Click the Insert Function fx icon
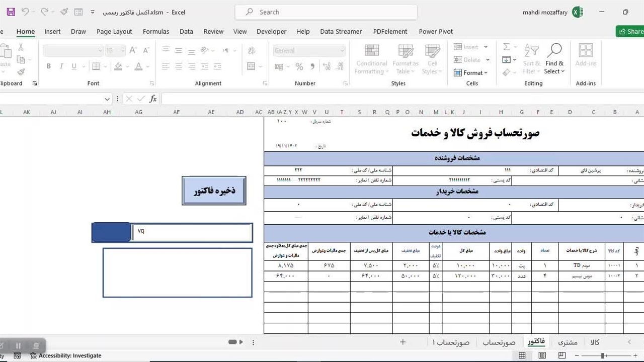 coord(153,99)
